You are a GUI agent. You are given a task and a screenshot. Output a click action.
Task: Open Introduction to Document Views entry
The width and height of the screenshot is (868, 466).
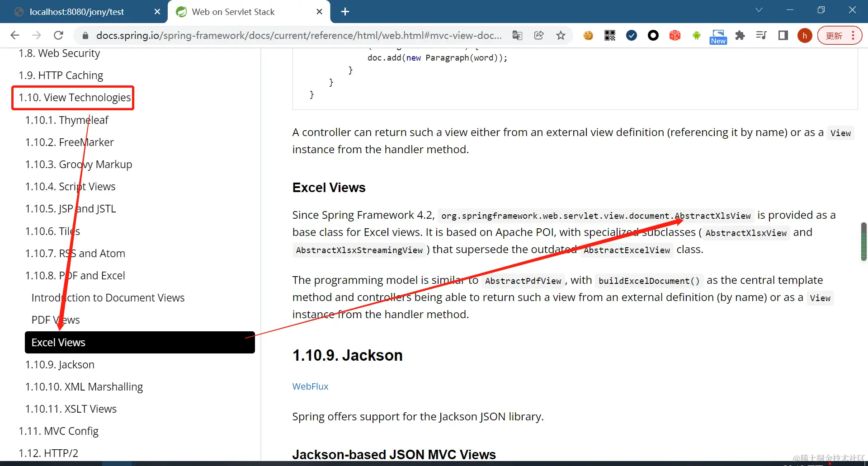[x=108, y=298]
